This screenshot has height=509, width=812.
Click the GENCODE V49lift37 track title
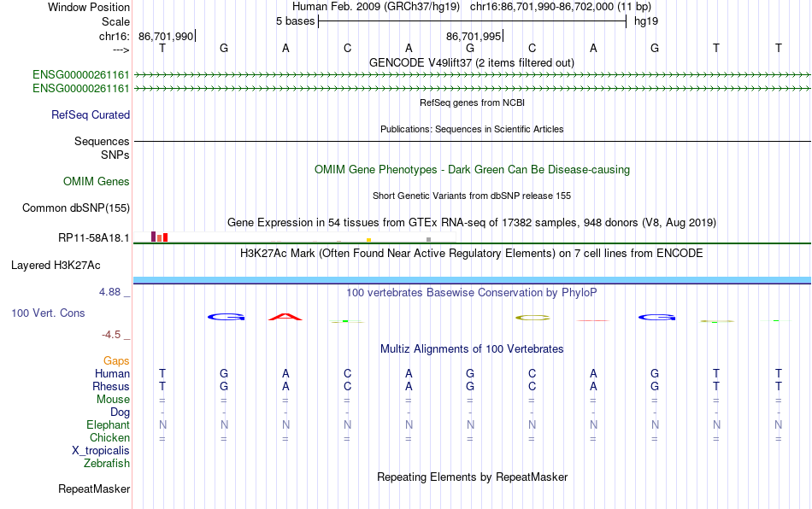(x=471, y=62)
